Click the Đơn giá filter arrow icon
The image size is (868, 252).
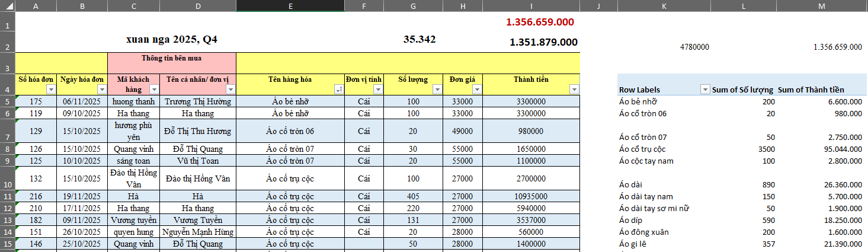[476, 90]
